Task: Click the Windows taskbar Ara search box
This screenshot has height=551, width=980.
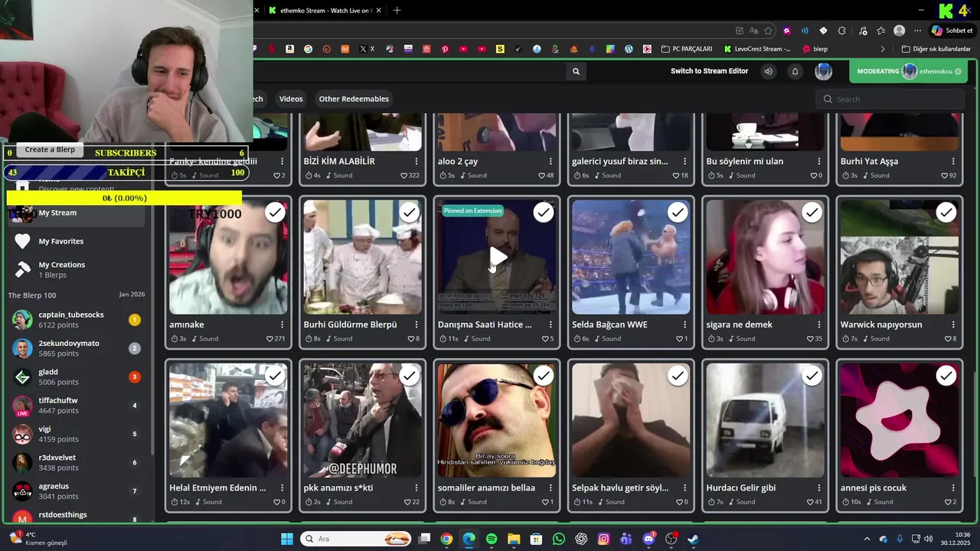Action: pyautogui.click(x=356, y=539)
